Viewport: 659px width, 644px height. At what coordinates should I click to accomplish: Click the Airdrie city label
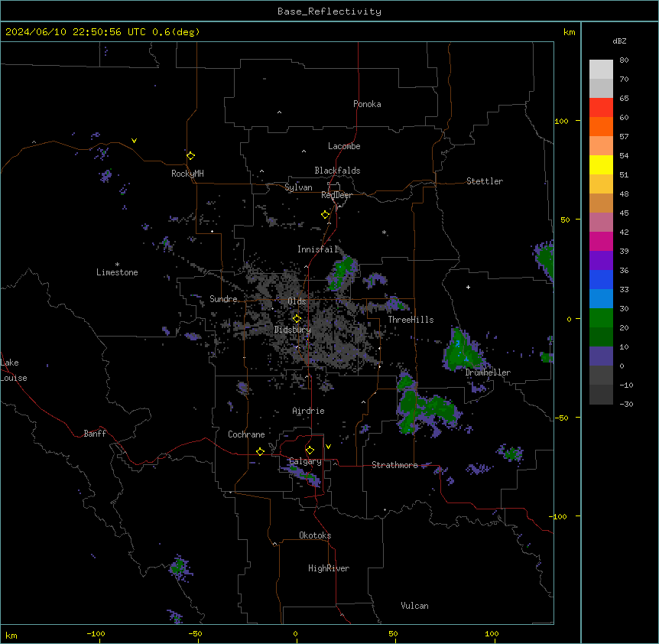(x=309, y=411)
